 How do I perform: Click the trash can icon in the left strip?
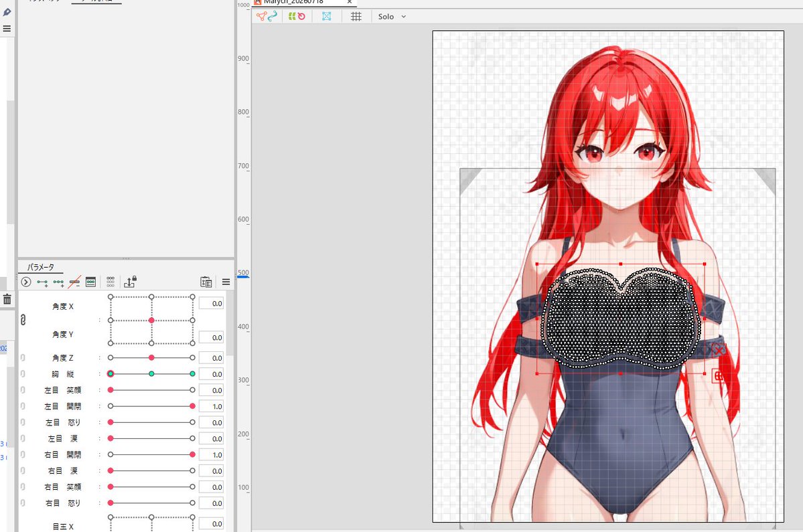pos(7,300)
